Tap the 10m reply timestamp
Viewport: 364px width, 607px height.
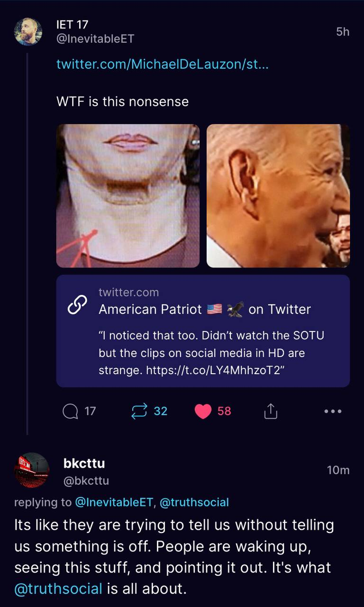coord(338,470)
